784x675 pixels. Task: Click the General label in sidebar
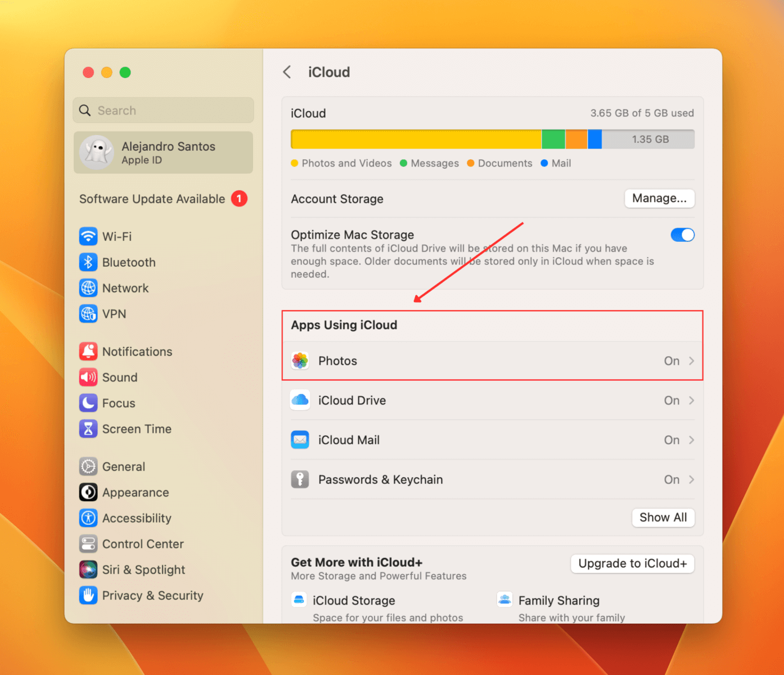coord(124,466)
